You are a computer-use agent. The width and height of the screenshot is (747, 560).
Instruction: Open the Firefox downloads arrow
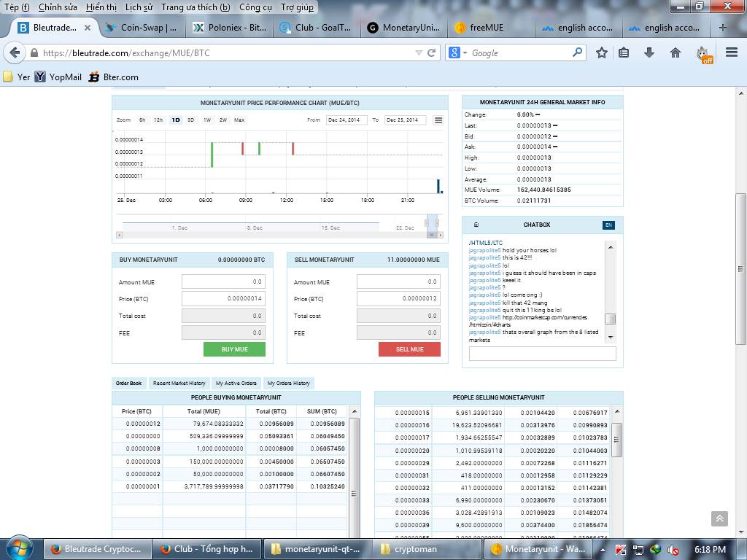point(649,52)
